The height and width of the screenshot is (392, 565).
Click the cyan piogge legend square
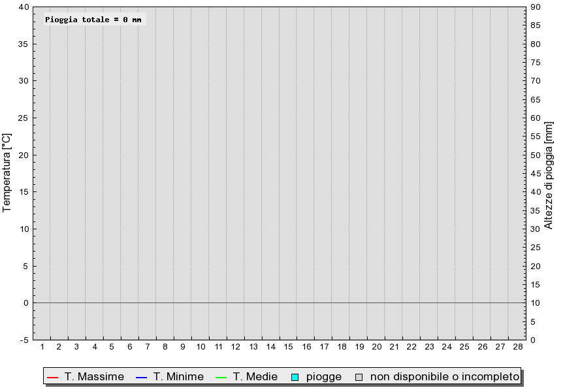295,377
